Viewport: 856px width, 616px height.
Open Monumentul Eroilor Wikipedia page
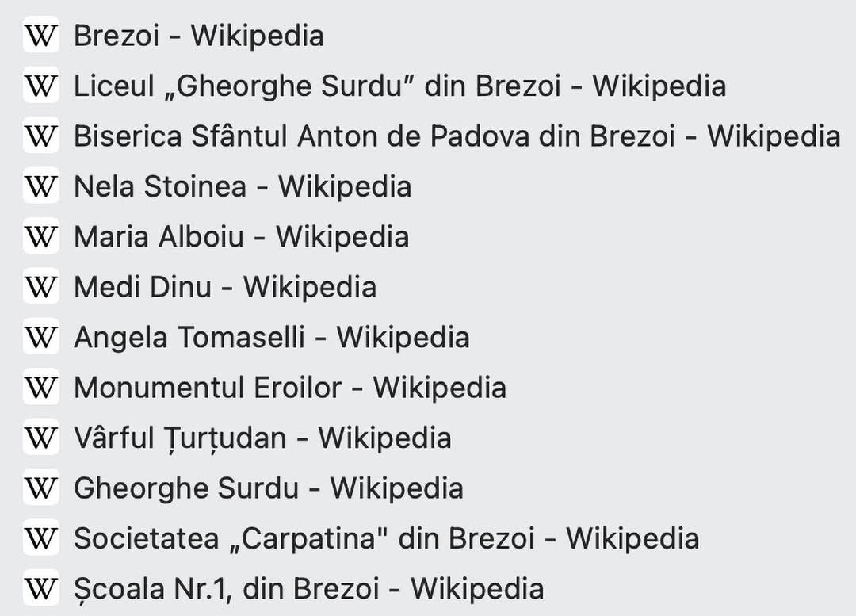[290, 387]
